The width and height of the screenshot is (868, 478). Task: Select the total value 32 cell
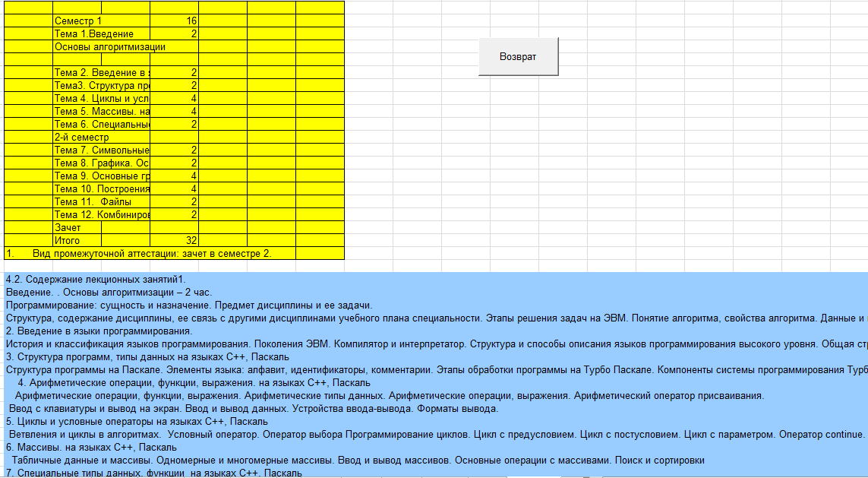tap(174, 241)
